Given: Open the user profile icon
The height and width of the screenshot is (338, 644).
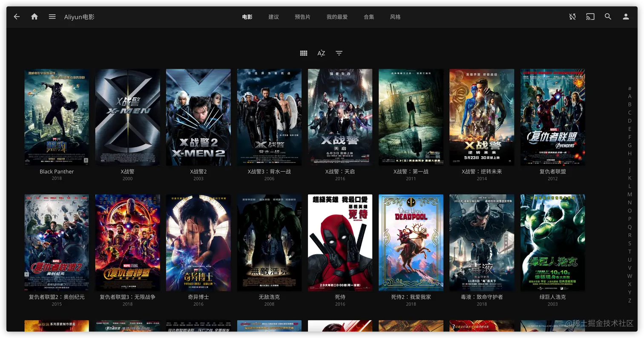Looking at the screenshot, I should tap(626, 17).
